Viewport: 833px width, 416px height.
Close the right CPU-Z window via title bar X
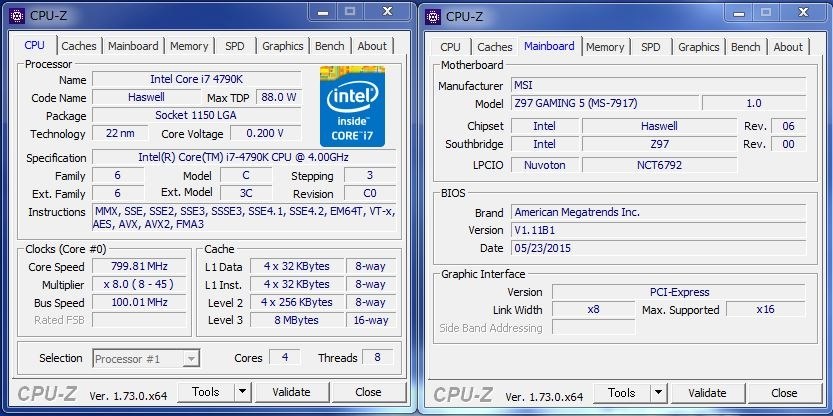pos(803,12)
